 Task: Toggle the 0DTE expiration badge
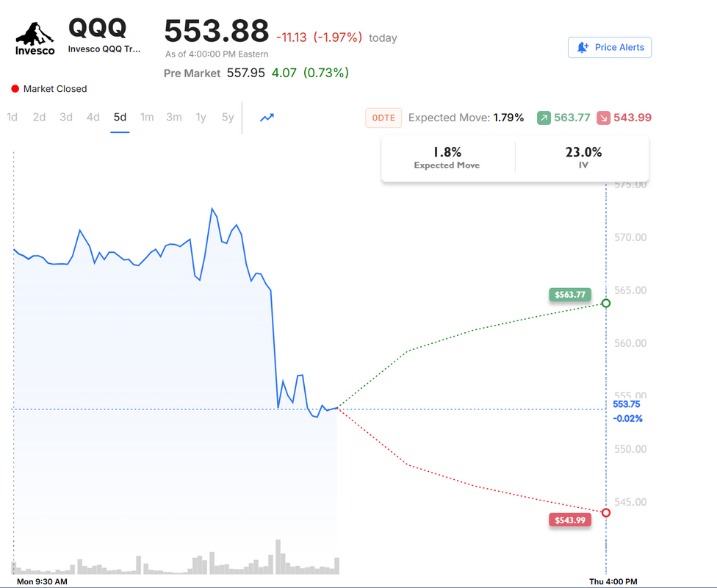(383, 118)
